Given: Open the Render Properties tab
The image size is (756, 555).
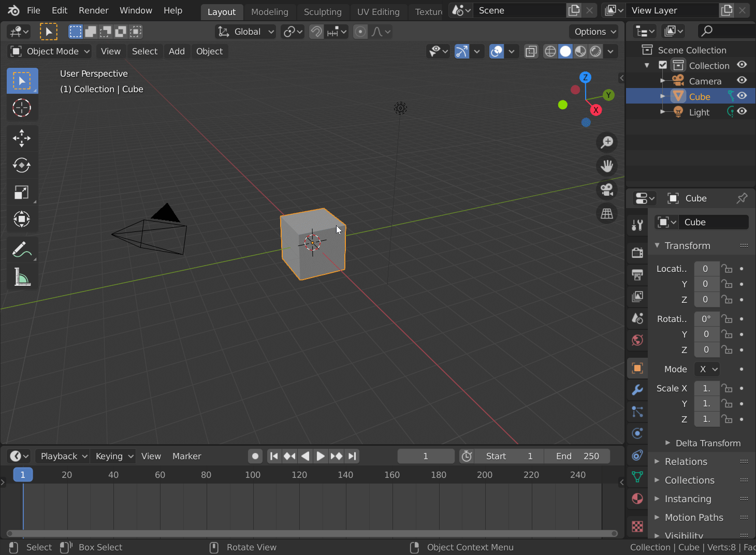Looking at the screenshot, I should 637,252.
